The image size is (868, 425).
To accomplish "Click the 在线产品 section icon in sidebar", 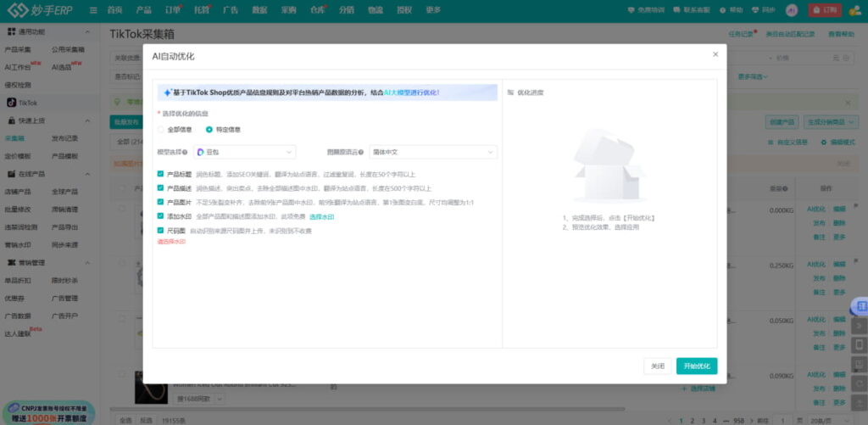I will [11, 173].
